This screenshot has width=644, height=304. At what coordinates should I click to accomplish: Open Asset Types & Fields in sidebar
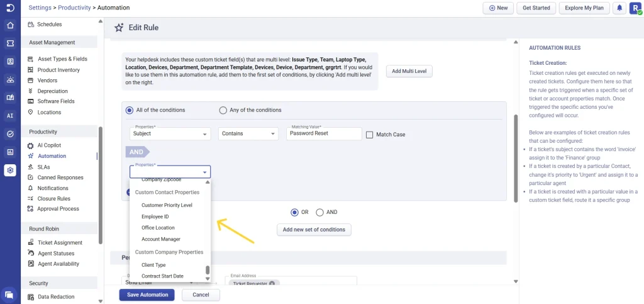tap(62, 59)
